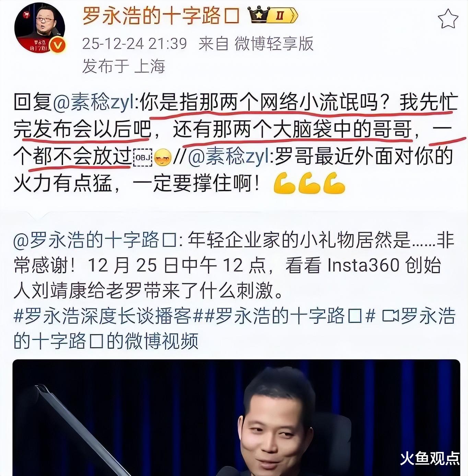Viewport: 468px width, 476px height.
Task: Open first @素稔zyl mention after 回复
Action: click(96, 103)
